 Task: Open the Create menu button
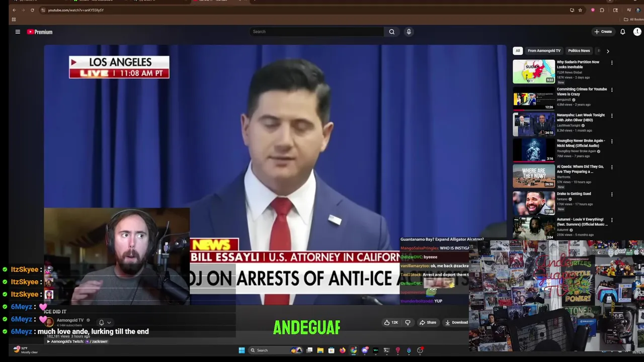(x=603, y=32)
